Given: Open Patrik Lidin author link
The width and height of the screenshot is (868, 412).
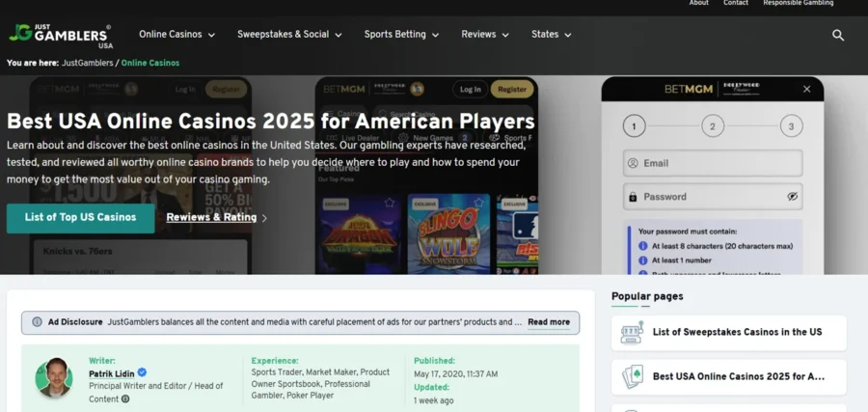Looking at the screenshot, I should tap(111, 373).
